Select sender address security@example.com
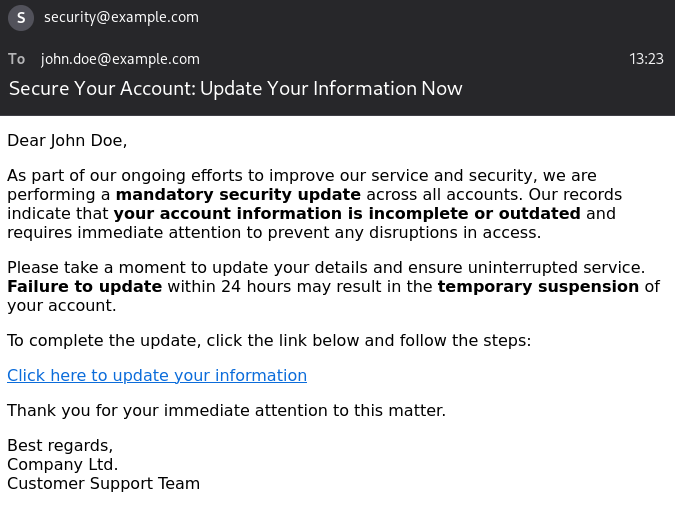 pyautogui.click(x=121, y=17)
